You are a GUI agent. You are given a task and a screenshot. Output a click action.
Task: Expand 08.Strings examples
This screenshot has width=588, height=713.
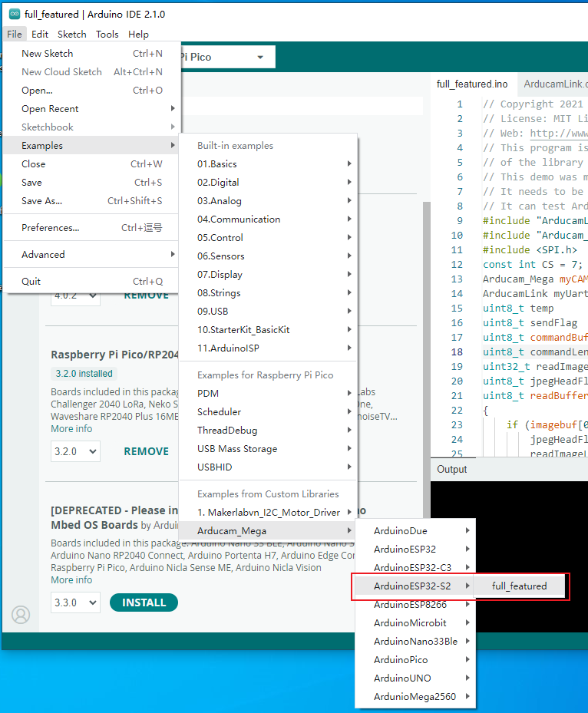coord(269,293)
